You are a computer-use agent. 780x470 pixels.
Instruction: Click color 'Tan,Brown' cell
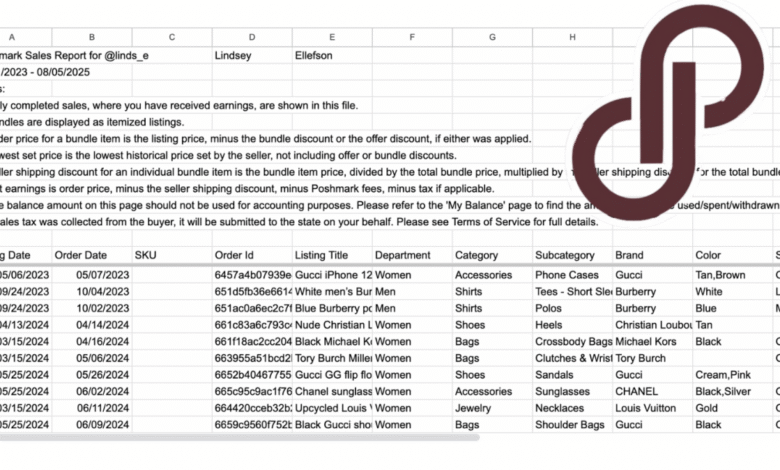tap(733, 275)
